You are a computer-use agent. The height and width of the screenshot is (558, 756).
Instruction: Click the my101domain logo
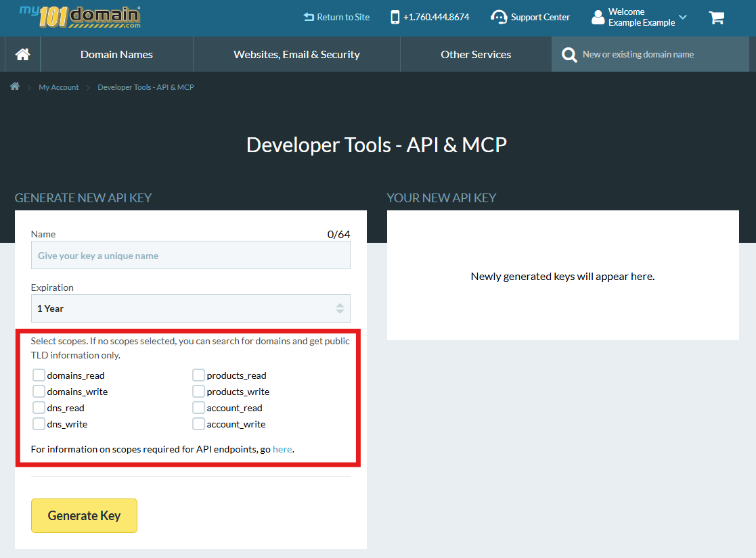[x=80, y=17]
